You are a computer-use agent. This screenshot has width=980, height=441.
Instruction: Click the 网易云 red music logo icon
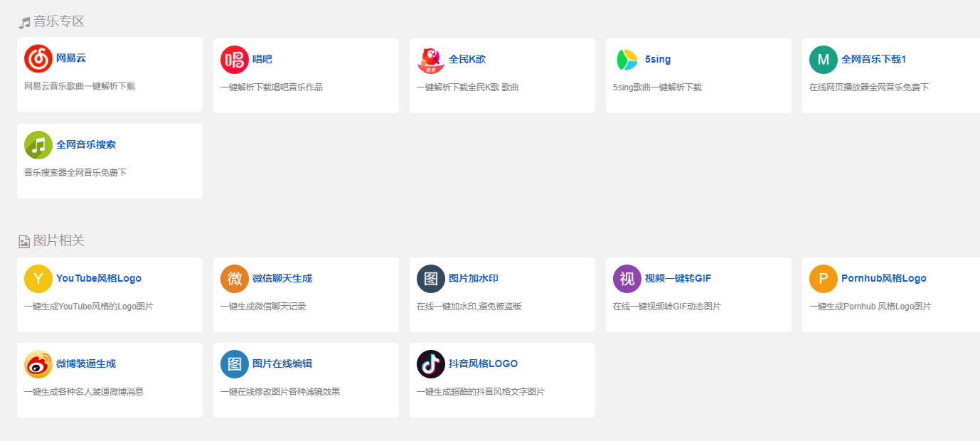click(38, 58)
